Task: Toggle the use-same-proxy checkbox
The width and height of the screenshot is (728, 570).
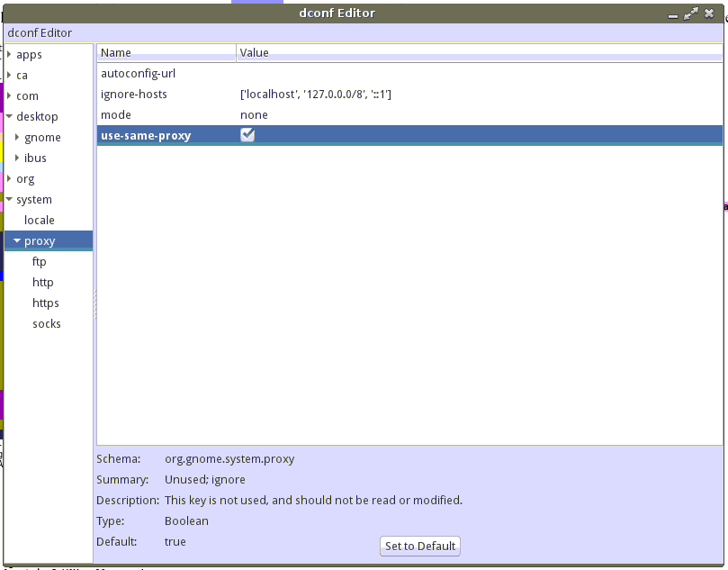Action: 247,135
